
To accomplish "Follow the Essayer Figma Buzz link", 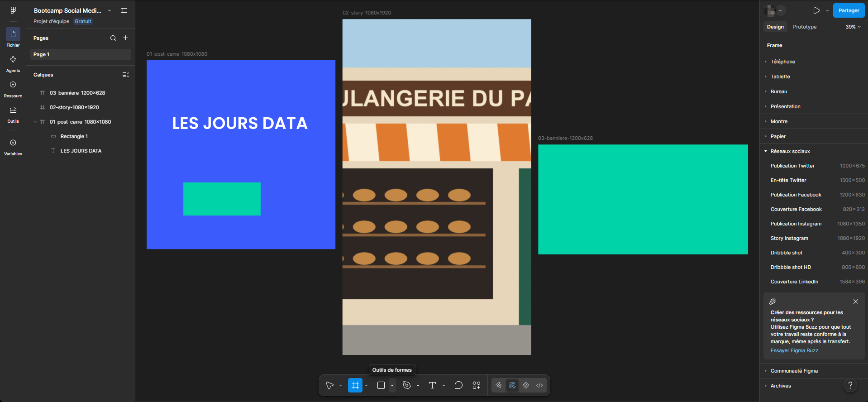I will (794, 350).
